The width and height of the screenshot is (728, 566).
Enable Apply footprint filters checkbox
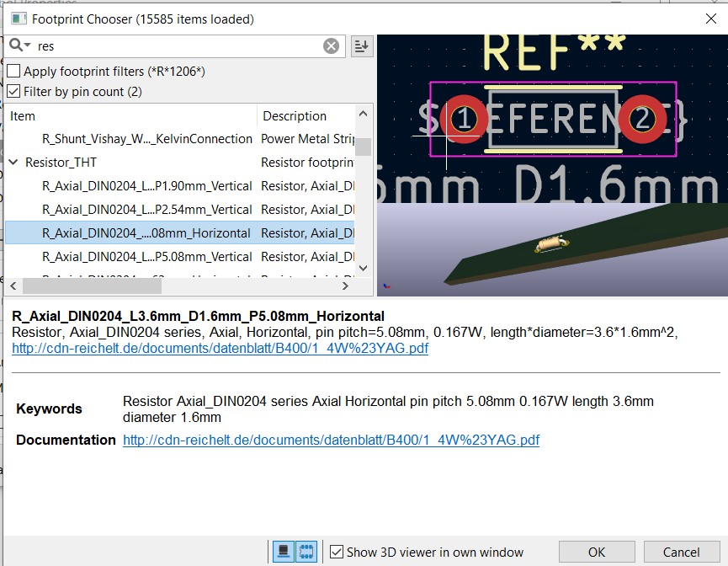14,71
